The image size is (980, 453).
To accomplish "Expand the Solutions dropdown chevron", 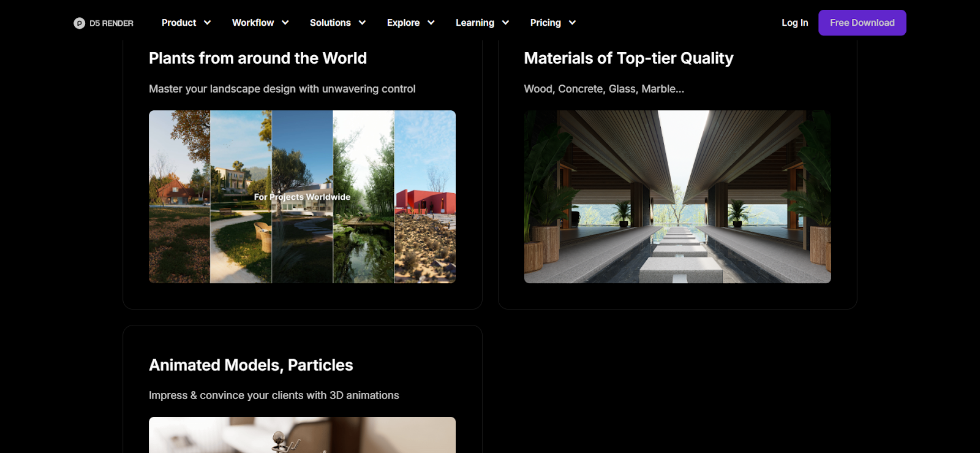I will [x=362, y=23].
